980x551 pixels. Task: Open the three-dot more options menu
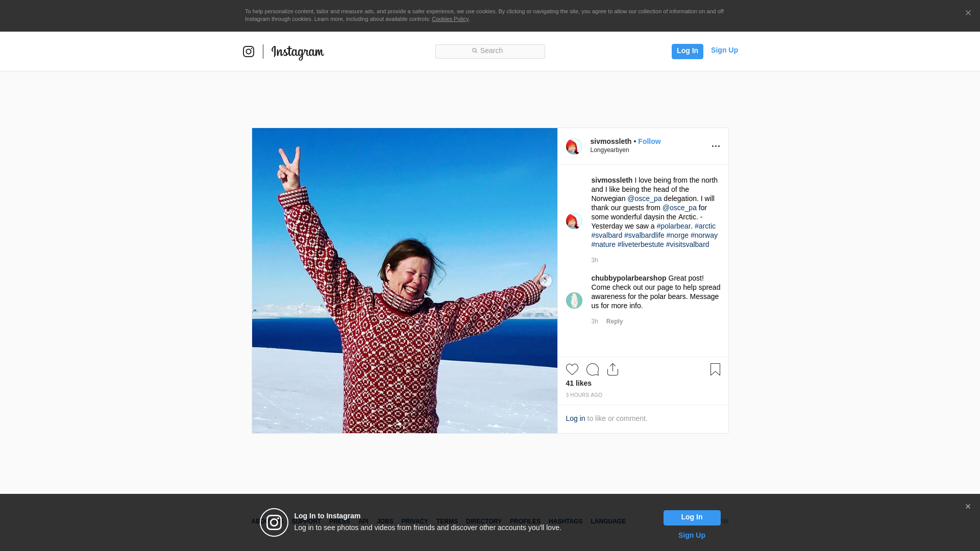tap(716, 146)
